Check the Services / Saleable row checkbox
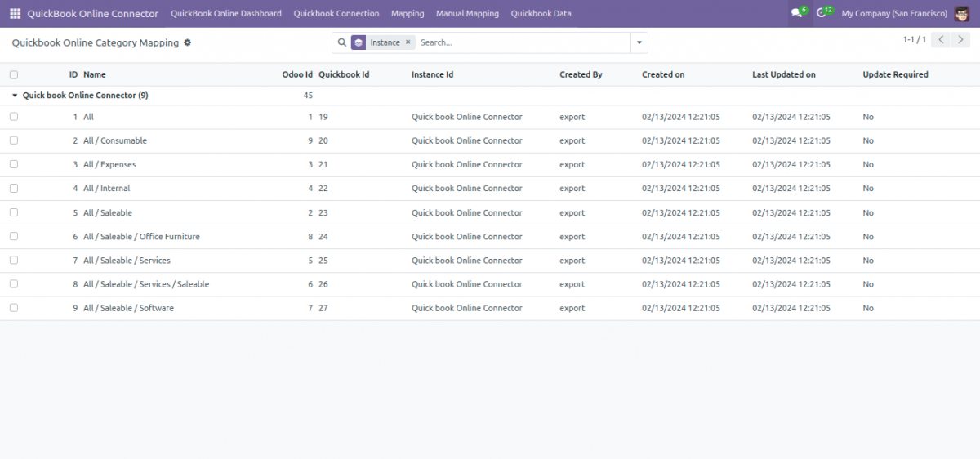 (x=14, y=284)
